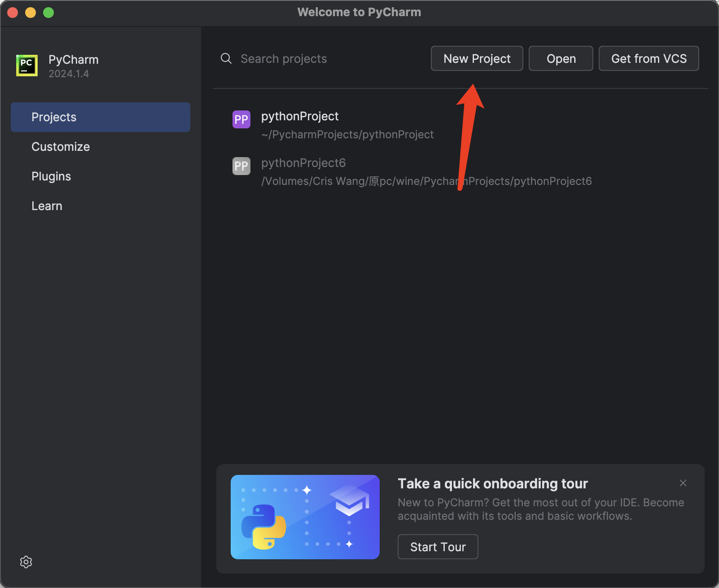Click the search magnifier icon
This screenshot has height=588, width=719.
226,58
